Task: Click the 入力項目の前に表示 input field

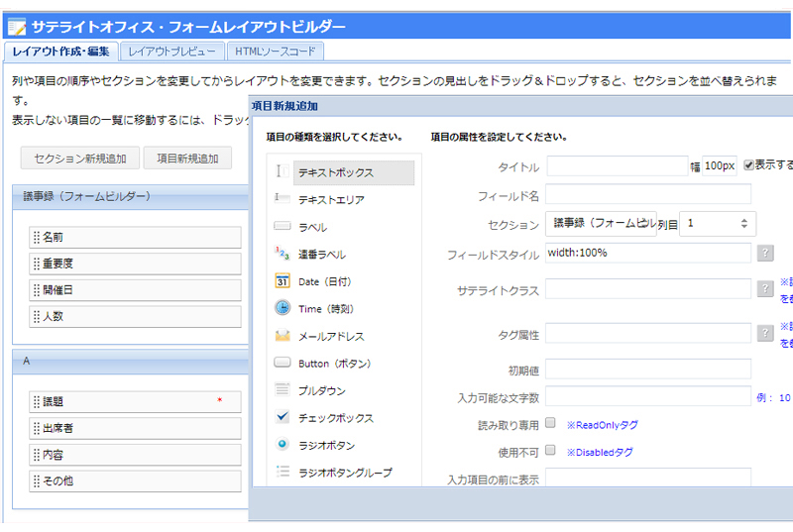Action: 648,477
